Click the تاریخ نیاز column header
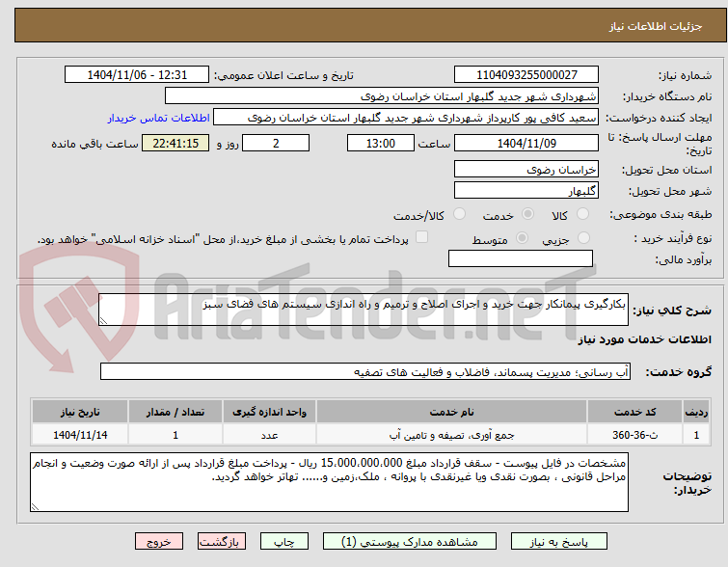Screen dimensions: 728x567 click(80, 412)
